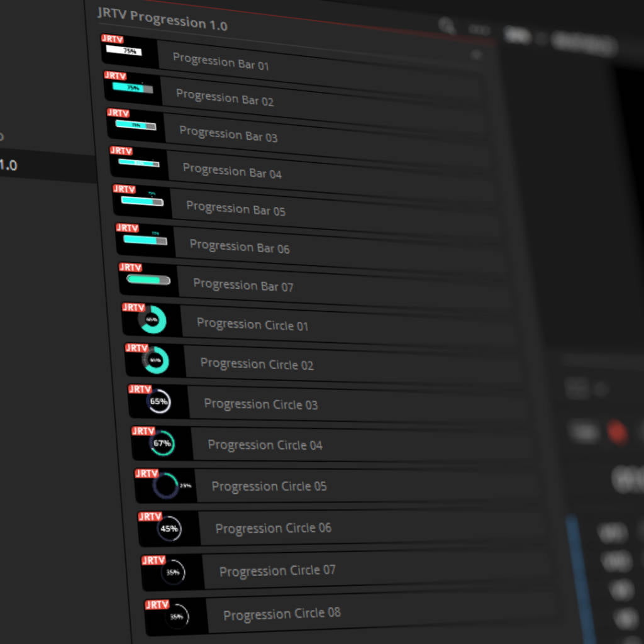This screenshot has width=644, height=644.
Task: Click the blurred red record indicator
Action: [x=617, y=432]
